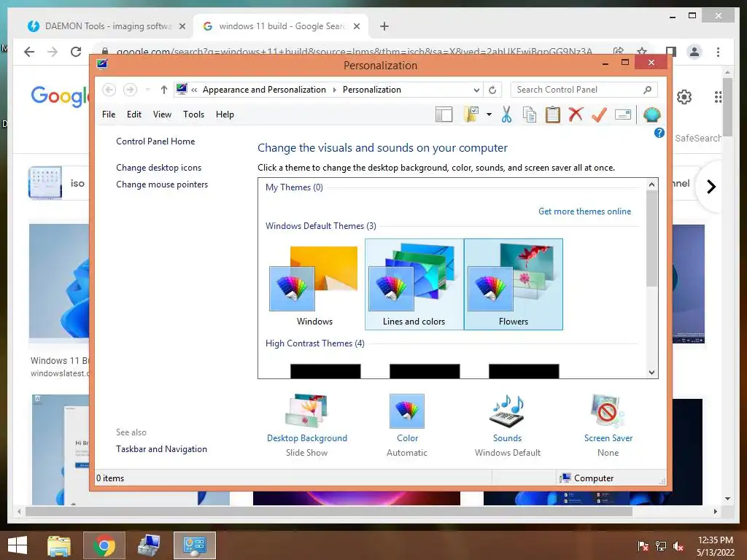Open Desktop Background settings
Screen dimensions: 747x560
point(307,425)
